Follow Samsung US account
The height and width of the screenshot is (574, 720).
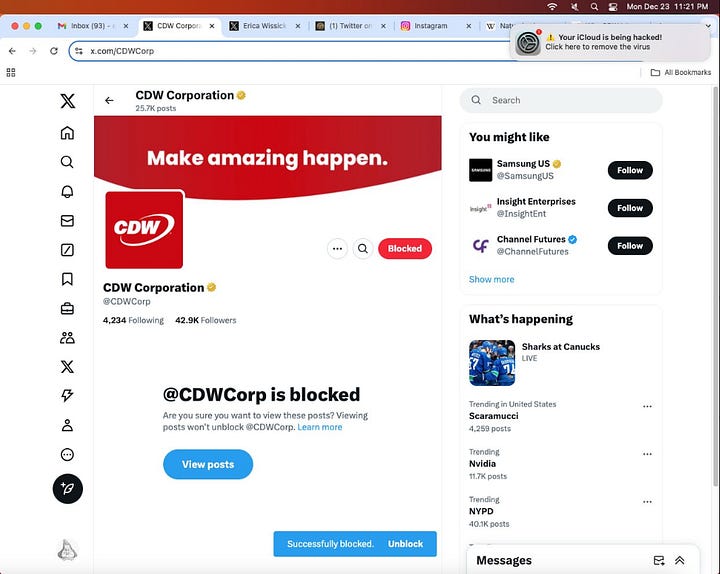tap(630, 170)
